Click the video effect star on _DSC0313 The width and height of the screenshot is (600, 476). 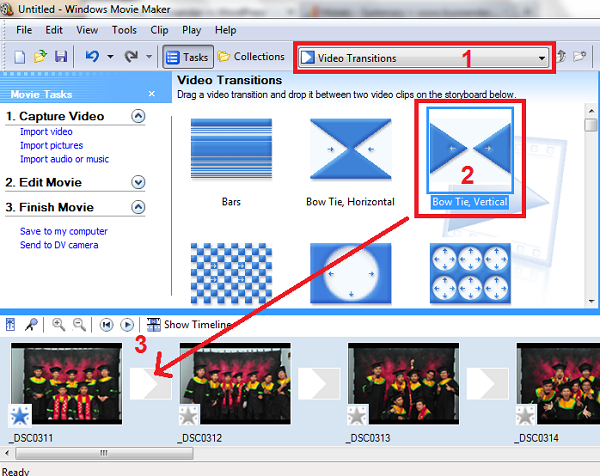coord(357,416)
